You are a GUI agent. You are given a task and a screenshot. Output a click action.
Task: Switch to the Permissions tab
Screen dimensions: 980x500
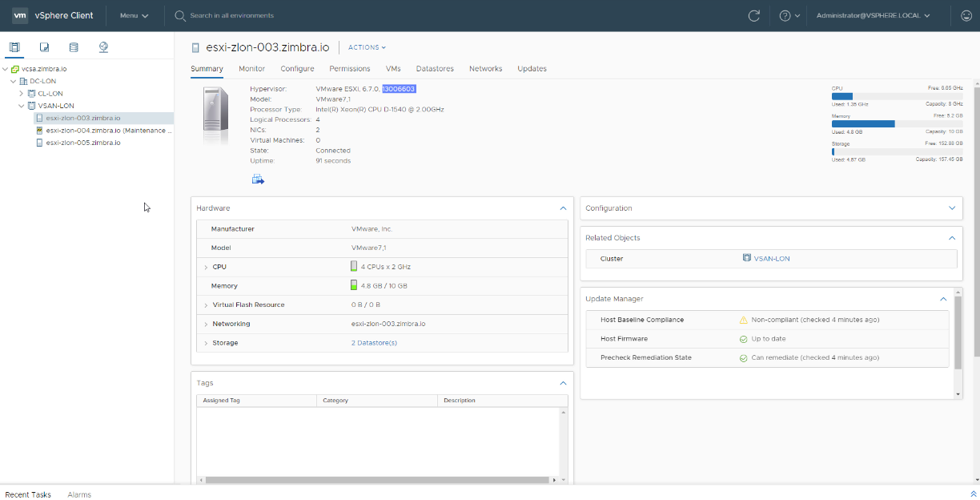(x=350, y=69)
